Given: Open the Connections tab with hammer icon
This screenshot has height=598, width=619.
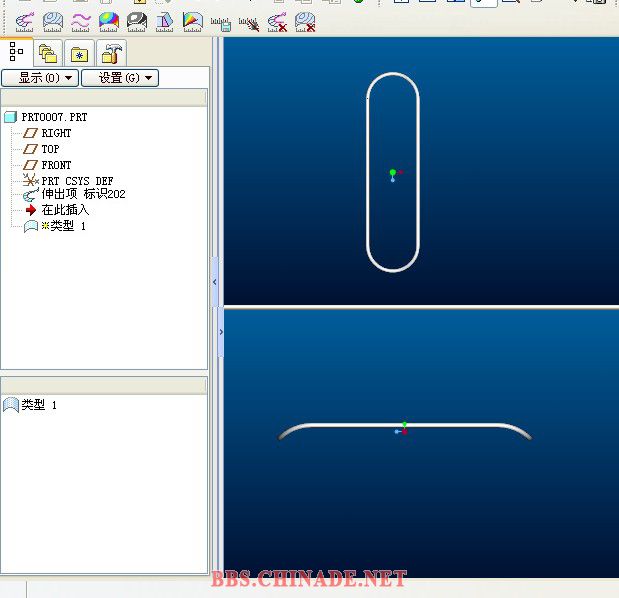Looking at the screenshot, I should (111, 53).
